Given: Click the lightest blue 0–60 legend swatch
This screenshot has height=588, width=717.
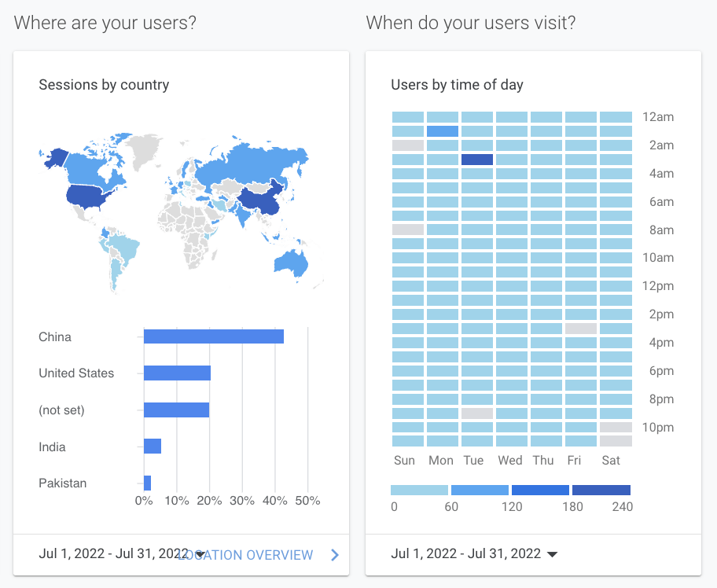Looking at the screenshot, I should pos(419,490).
